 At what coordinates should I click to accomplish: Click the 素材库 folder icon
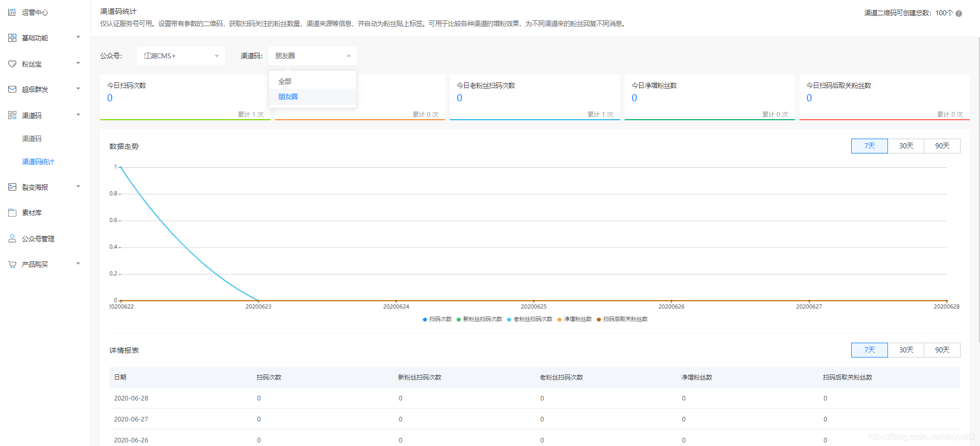[12, 213]
